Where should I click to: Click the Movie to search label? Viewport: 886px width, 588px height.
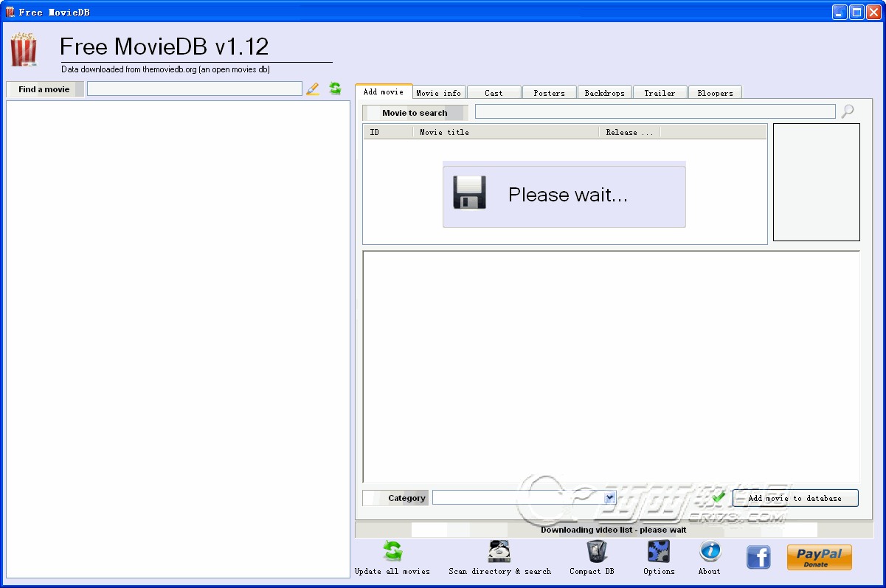(x=415, y=113)
